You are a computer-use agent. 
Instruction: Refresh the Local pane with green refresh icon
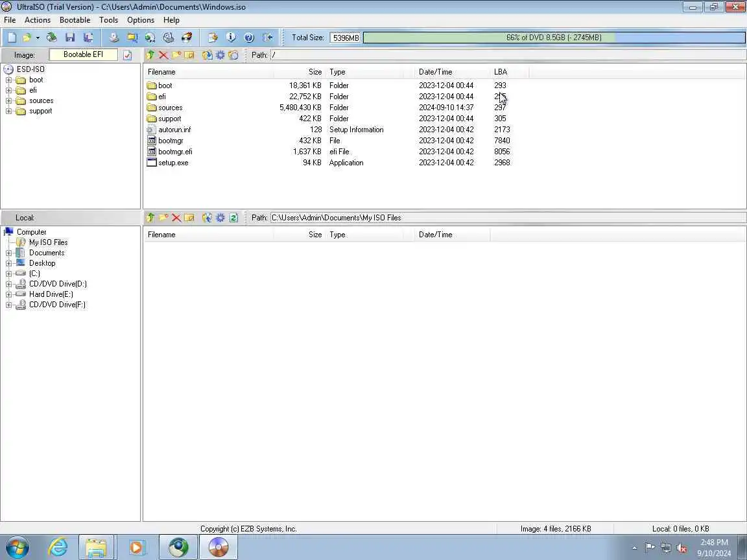(x=233, y=218)
